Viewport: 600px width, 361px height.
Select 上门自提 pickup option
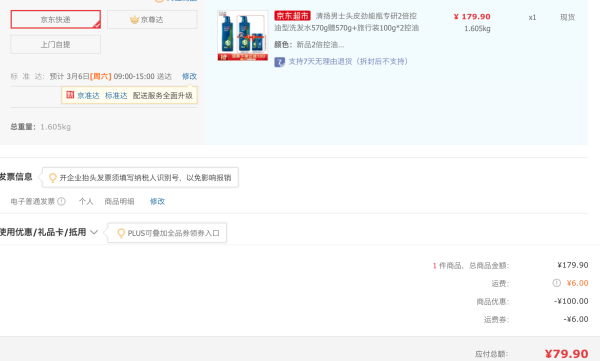click(x=55, y=44)
